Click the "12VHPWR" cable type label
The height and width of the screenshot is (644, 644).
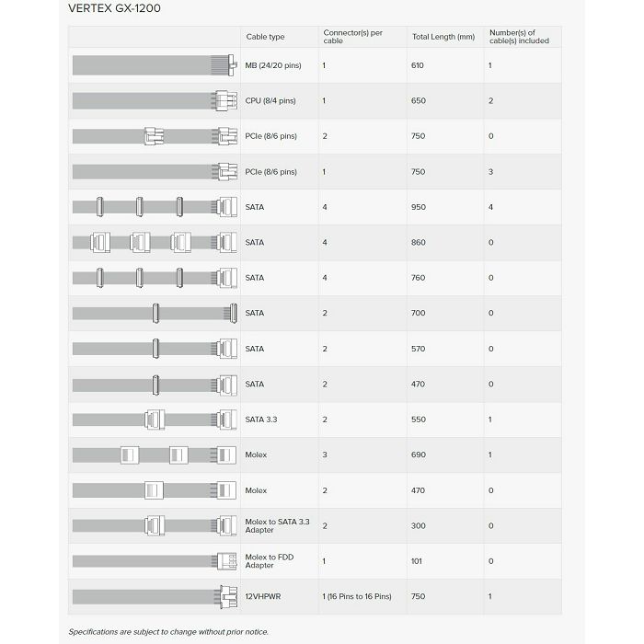coord(264,596)
